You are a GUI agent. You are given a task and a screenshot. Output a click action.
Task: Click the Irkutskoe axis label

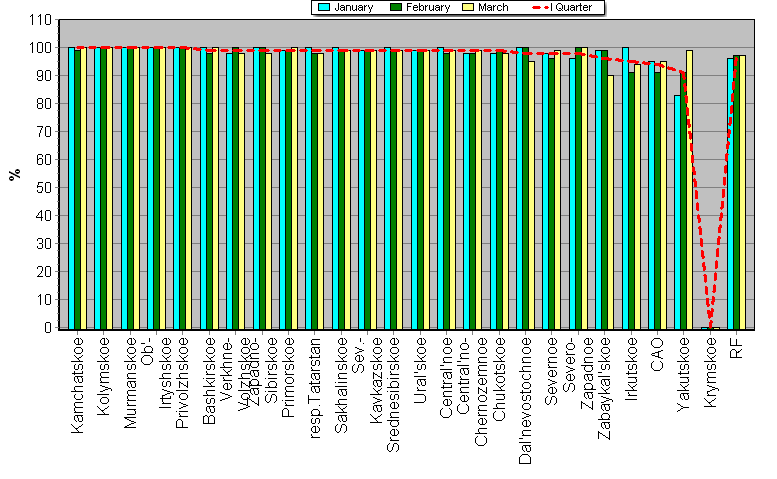631,369
